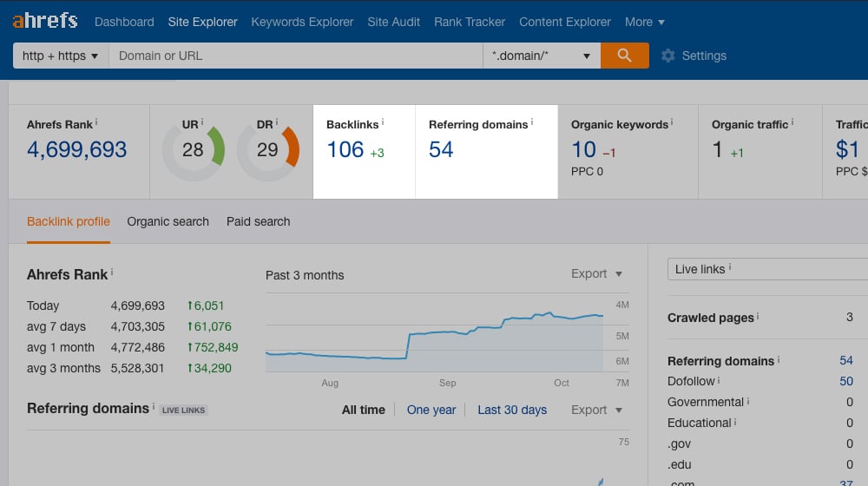
Task: Click the Dofollow value 50
Action: click(x=845, y=381)
